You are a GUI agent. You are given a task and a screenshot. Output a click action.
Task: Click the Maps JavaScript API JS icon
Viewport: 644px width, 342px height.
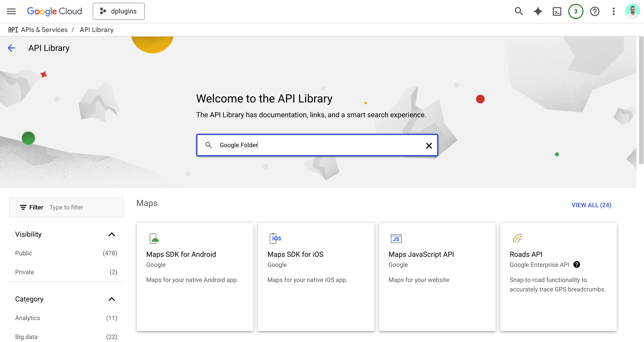point(396,239)
